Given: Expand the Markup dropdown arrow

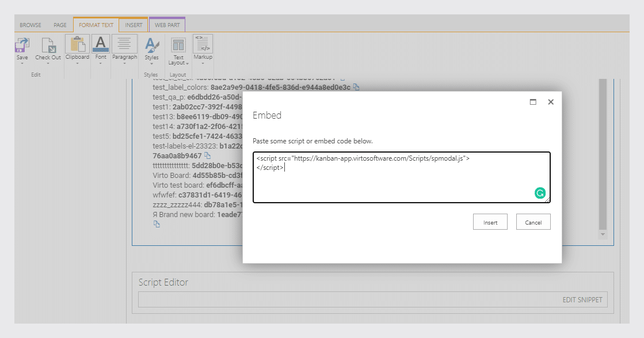Looking at the screenshot, I should (x=203, y=63).
